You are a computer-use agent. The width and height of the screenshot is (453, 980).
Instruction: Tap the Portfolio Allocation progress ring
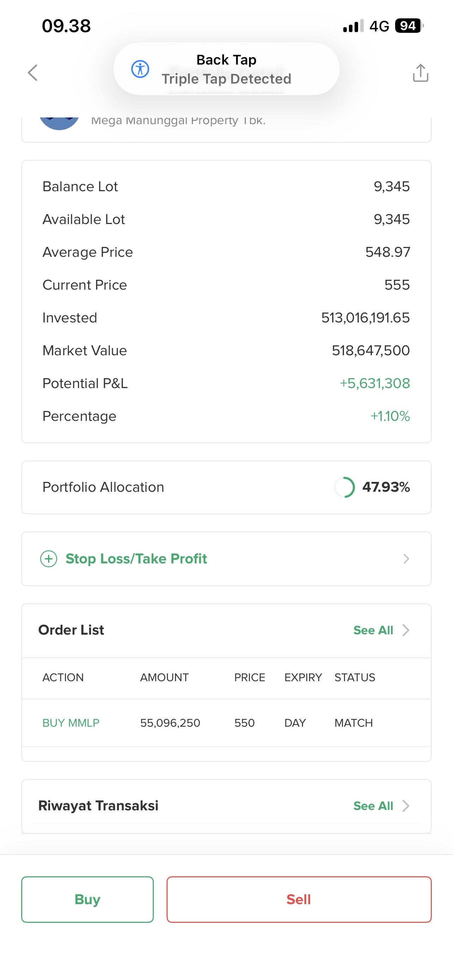[345, 487]
